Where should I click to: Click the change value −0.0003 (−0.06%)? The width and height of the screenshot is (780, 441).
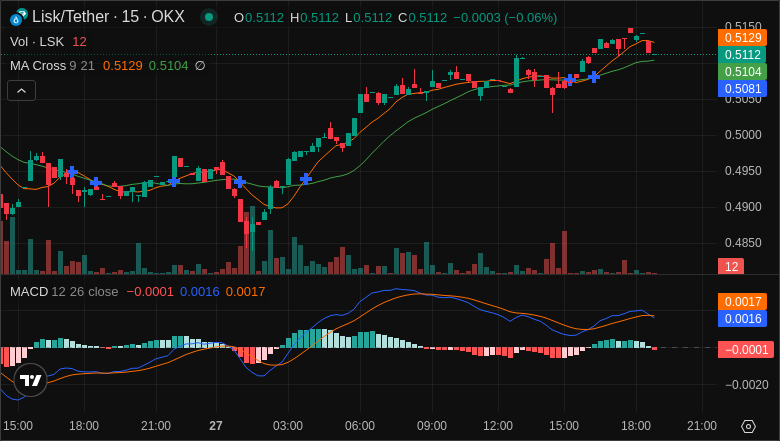coord(505,18)
